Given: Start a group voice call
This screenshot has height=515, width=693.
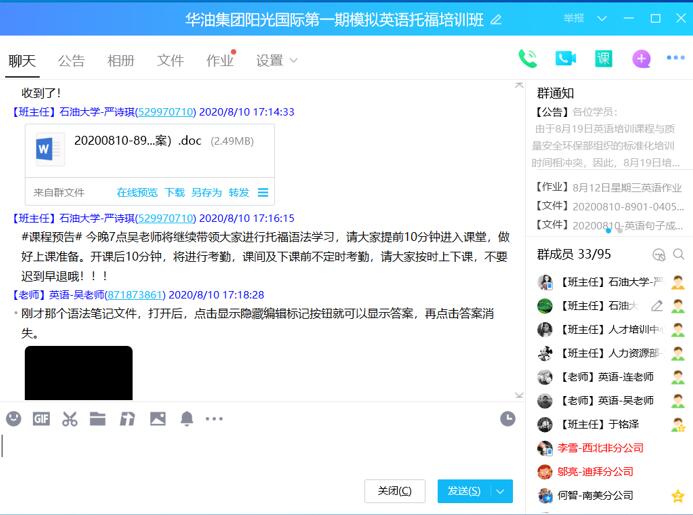Looking at the screenshot, I should tap(527, 59).
